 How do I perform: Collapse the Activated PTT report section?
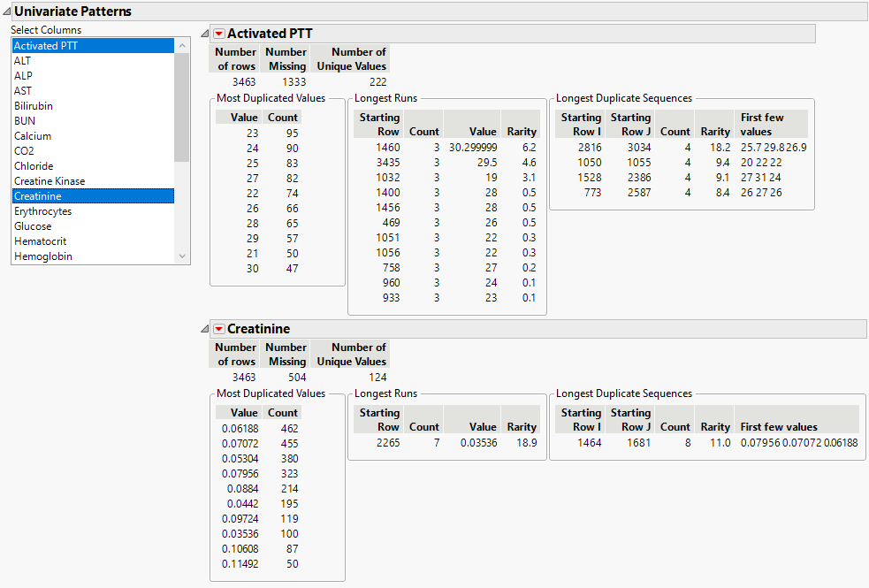coord(204,33)
